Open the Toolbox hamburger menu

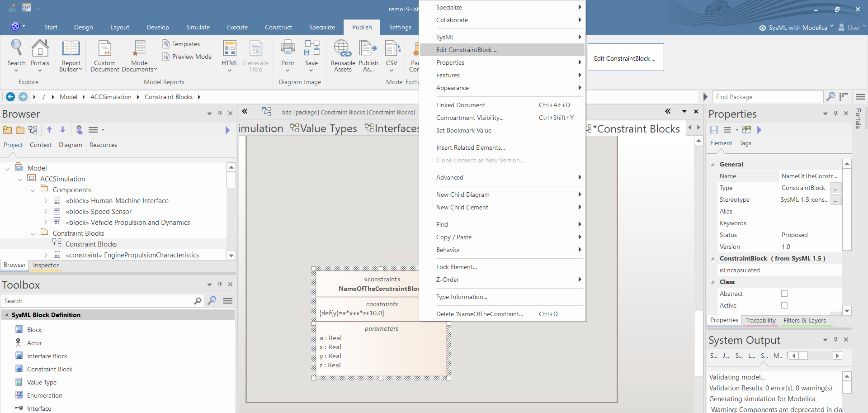coord(228,301)
